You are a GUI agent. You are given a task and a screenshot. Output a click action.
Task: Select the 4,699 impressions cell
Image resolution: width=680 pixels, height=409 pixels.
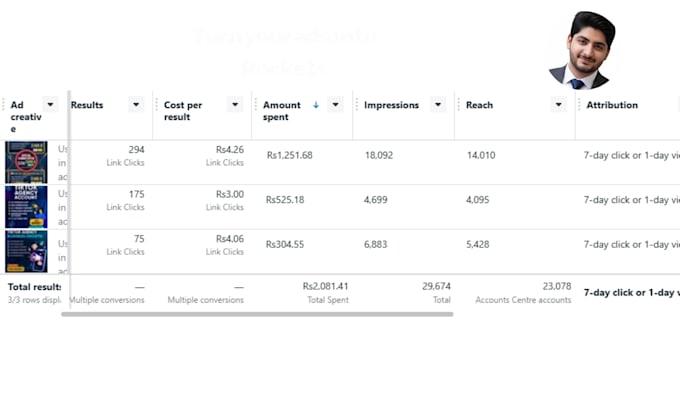pos(376,200)
